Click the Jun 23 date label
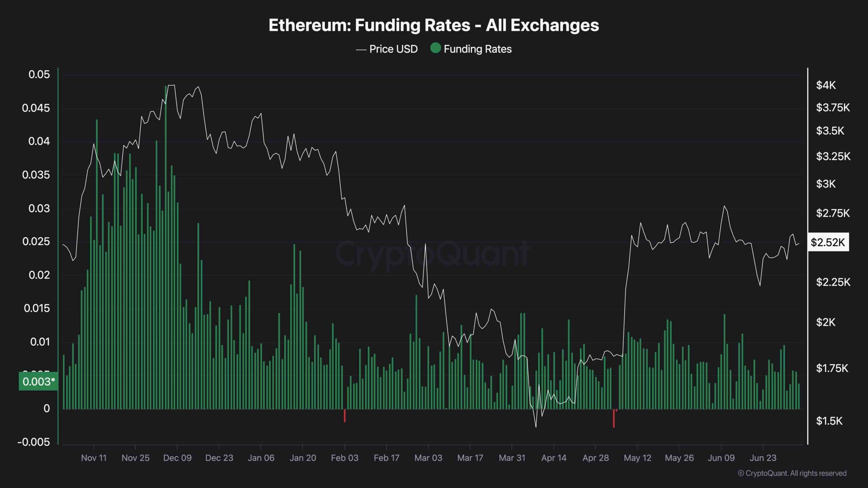Image resolution: width=868 pixels, height=488 pixels. tap(763, 458)
